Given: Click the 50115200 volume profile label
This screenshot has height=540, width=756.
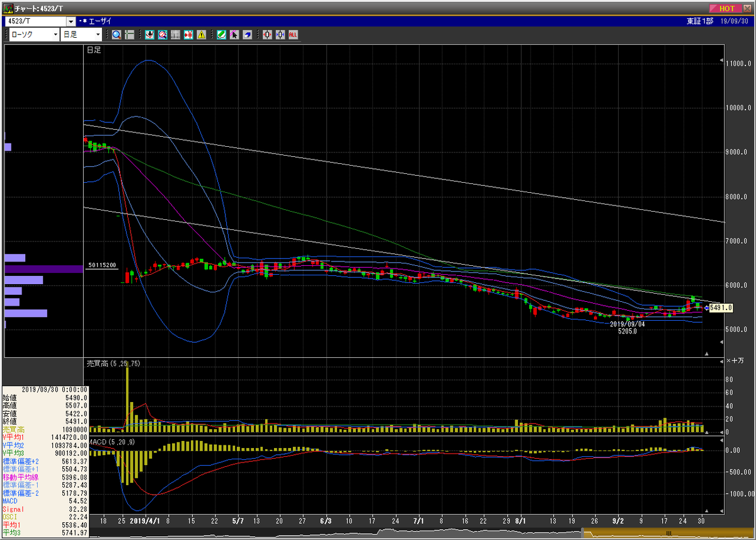Looking at the screenshot, I should [x=101, y=265].
